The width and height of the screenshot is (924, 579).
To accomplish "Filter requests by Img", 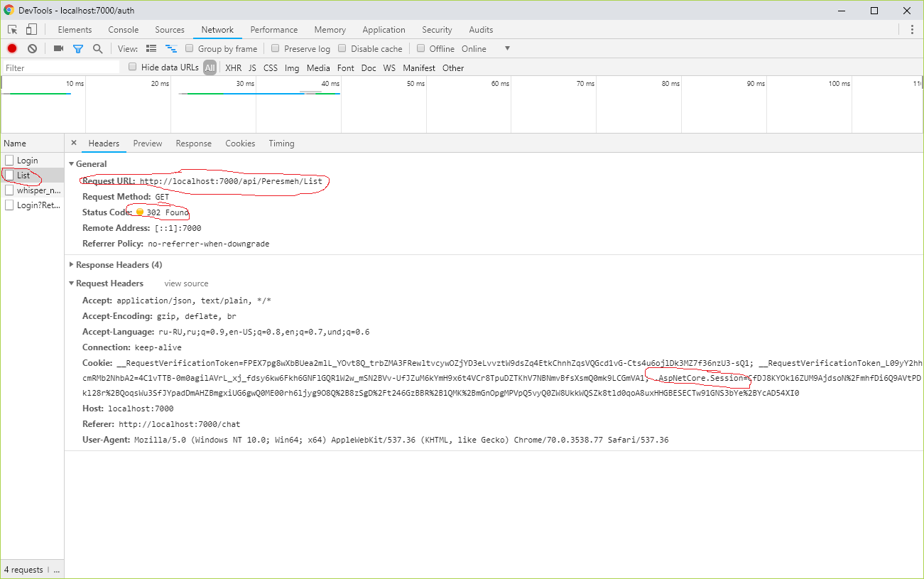I will click(x=292, y=68).
